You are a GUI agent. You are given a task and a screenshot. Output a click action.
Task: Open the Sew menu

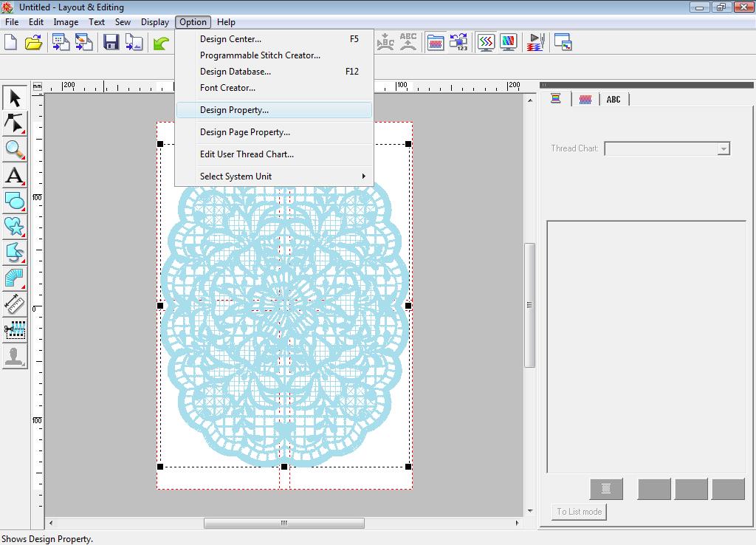[x=123, y=22]
